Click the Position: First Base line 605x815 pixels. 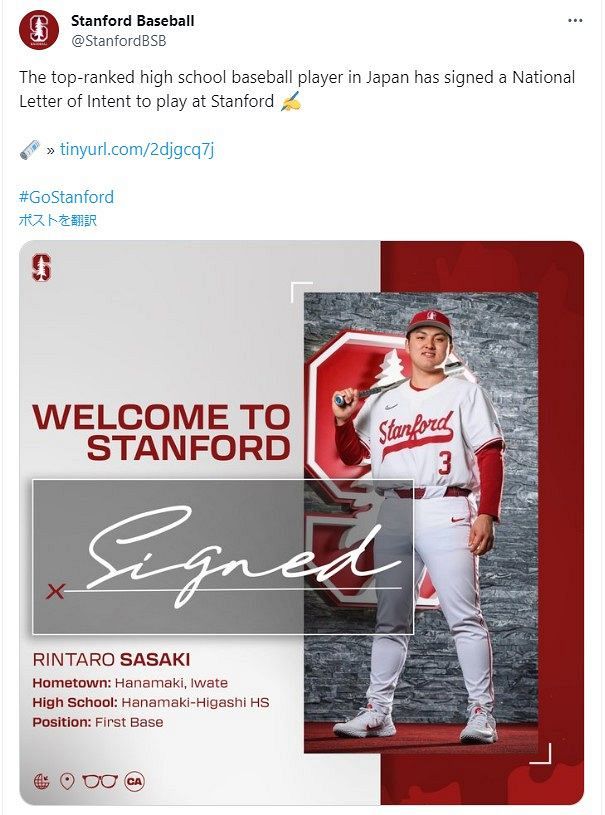pyautogui.click(x=98, y=722)
